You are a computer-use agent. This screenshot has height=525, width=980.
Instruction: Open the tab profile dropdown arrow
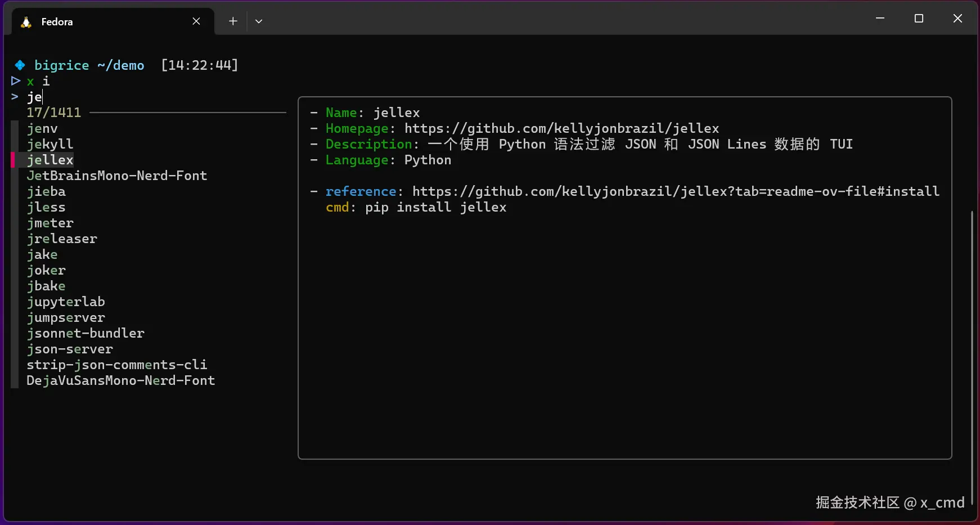coord(259,21)
